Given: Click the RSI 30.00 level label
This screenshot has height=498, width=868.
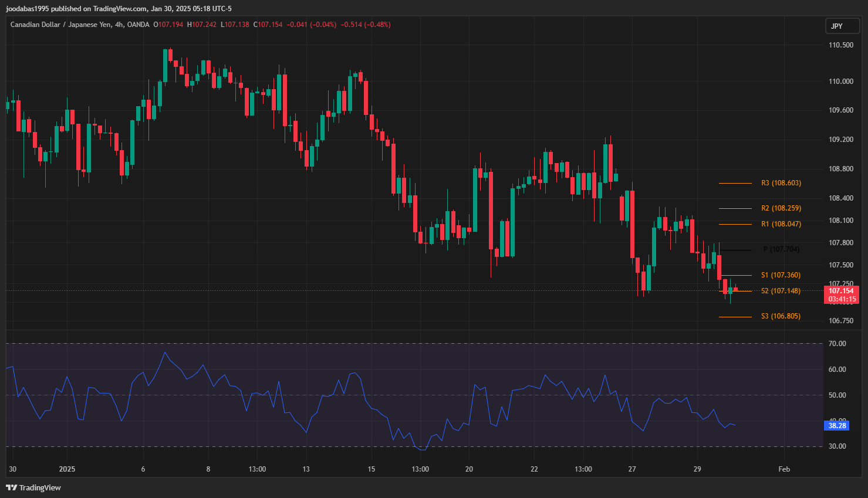Looking at the screenshot, I should (x=837, y=446).
